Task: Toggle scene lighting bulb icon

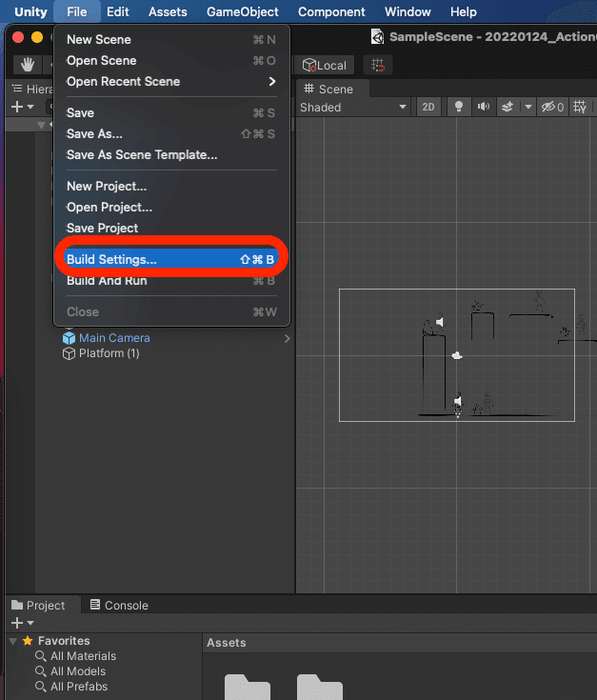Action: point(458,107)
